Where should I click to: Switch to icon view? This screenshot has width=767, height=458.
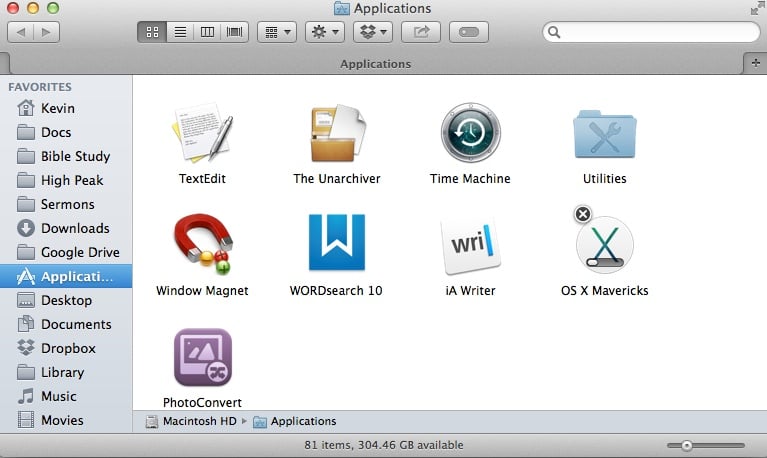point(152,32)
